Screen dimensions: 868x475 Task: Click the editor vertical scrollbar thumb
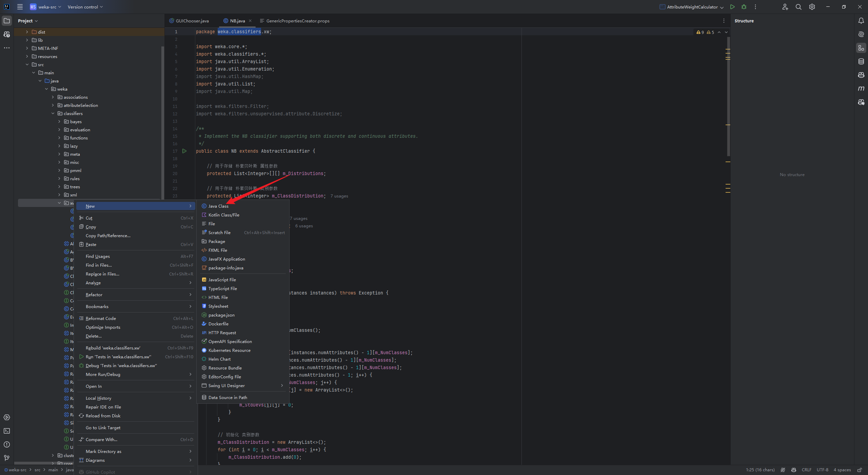728,96
